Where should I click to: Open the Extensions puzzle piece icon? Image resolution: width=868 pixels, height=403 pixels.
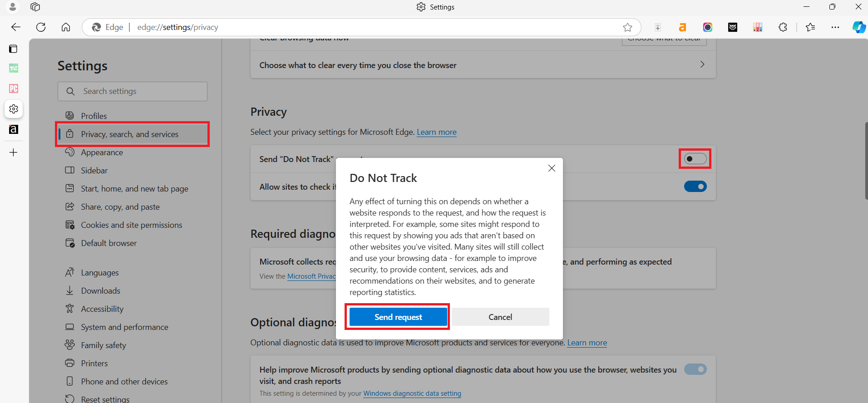click(783, 27)
